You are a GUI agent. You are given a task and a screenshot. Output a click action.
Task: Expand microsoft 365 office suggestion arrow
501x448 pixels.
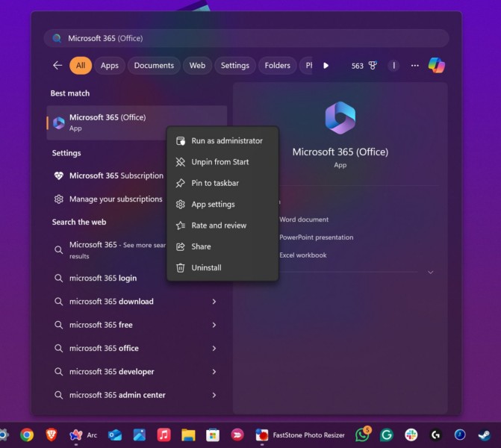tap(214, 348)
